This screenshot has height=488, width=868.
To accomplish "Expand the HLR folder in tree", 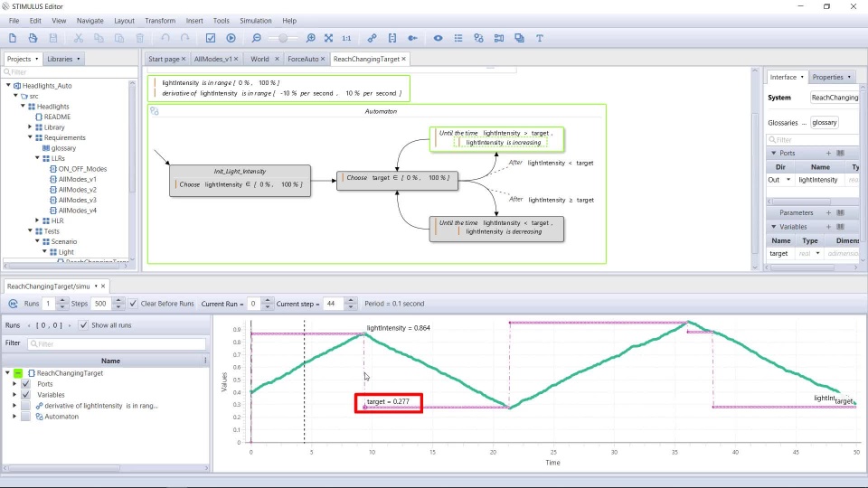I will pos(37,221).
